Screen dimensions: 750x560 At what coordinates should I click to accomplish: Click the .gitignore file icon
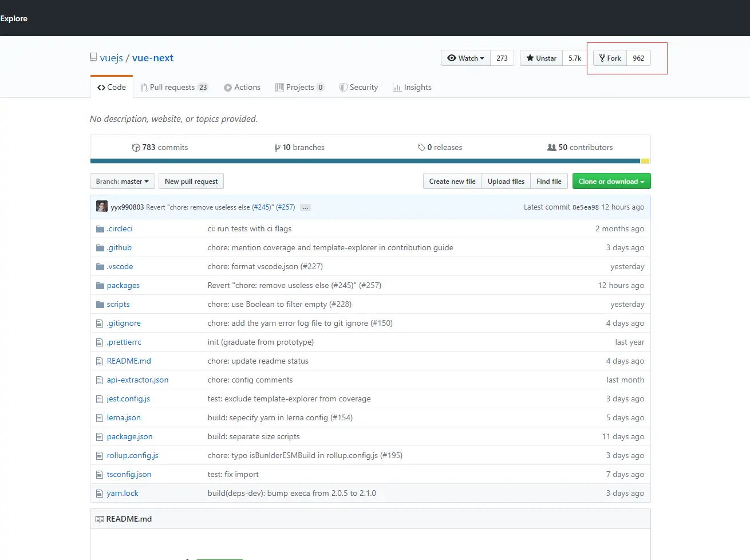[100, 324]
